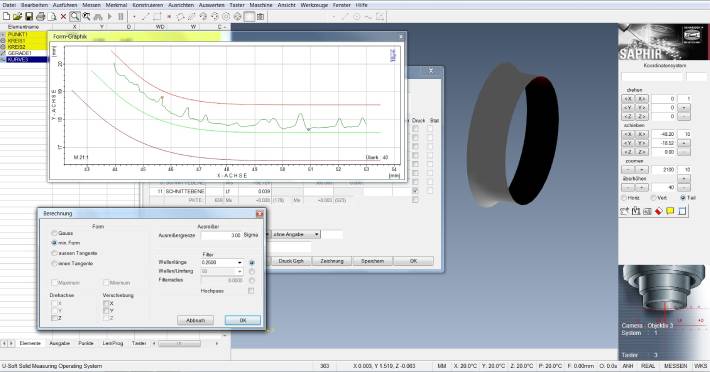Select the Wellen/Umfang filter radio button
The image size is (710, 372).
[x=252, y=272]
